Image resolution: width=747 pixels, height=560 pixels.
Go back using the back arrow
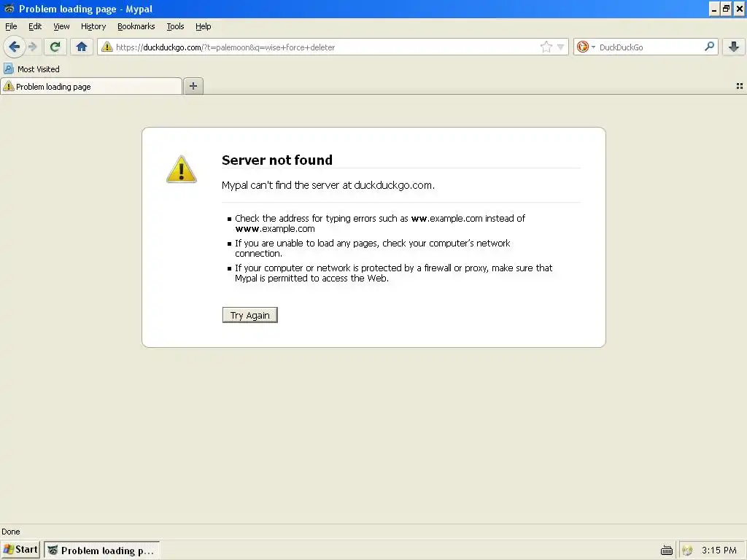pos(15,47)
